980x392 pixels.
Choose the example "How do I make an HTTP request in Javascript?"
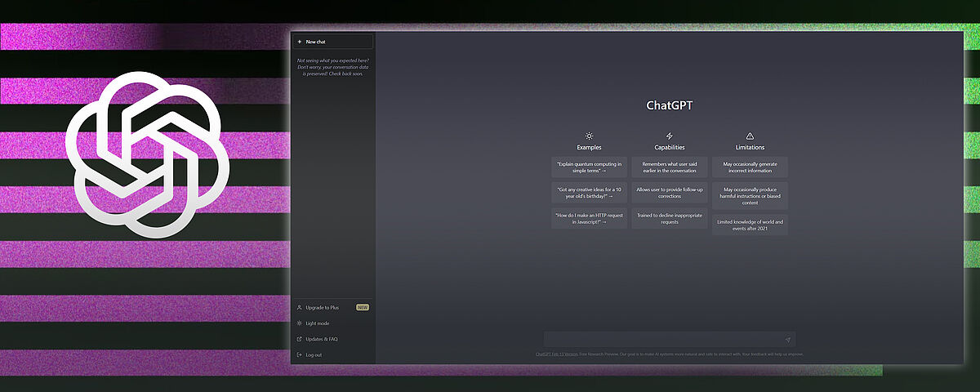(x=590, y=218)
